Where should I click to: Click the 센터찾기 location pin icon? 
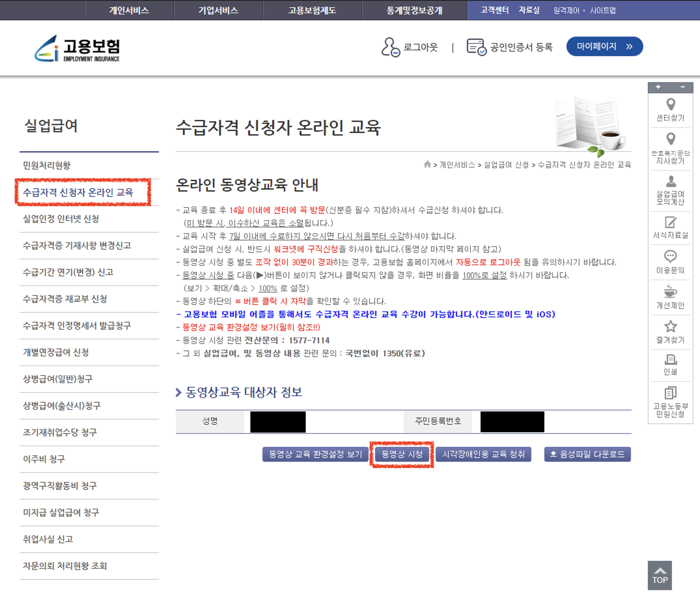670,105
